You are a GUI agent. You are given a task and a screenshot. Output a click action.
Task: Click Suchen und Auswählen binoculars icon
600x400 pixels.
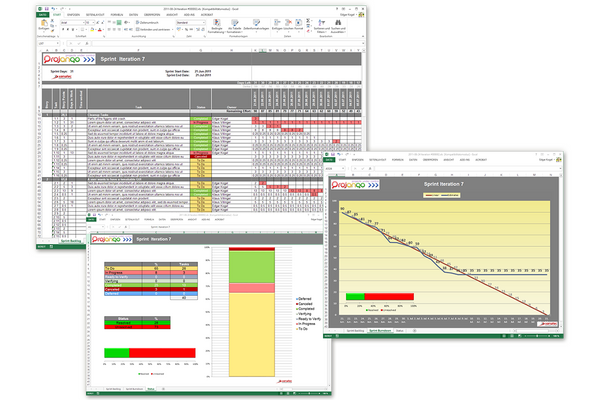click(338, 23)
